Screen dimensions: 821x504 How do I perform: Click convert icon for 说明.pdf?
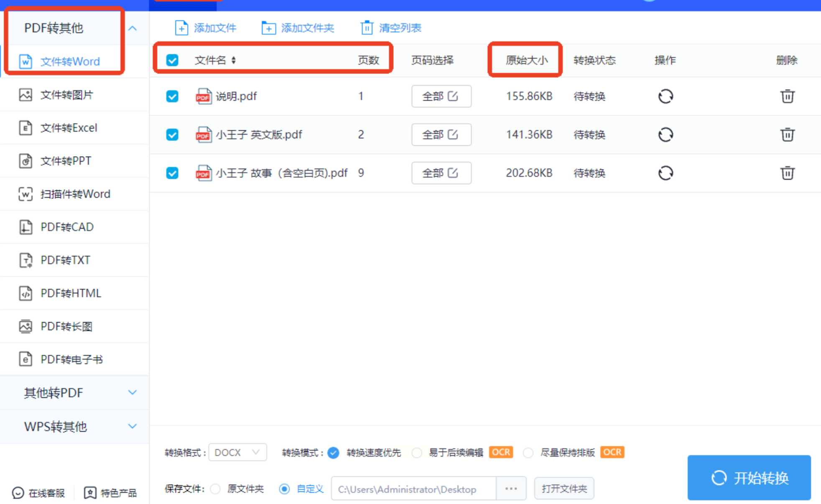665,97
